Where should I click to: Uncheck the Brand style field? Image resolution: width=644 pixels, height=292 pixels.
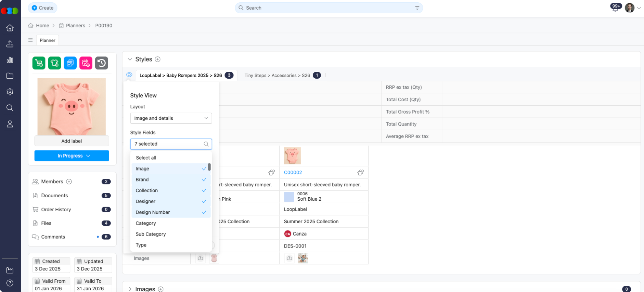pos(171,180)
